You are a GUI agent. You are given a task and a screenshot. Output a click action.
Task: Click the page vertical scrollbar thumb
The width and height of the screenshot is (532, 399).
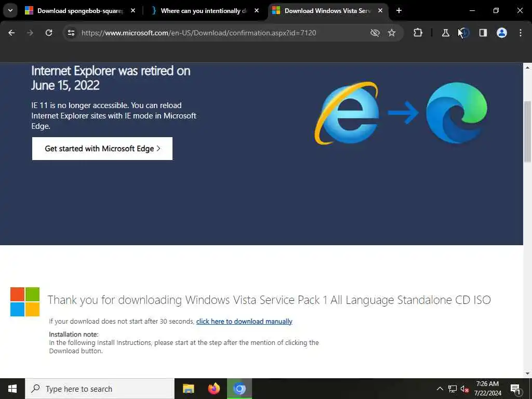tap(528, 131)
